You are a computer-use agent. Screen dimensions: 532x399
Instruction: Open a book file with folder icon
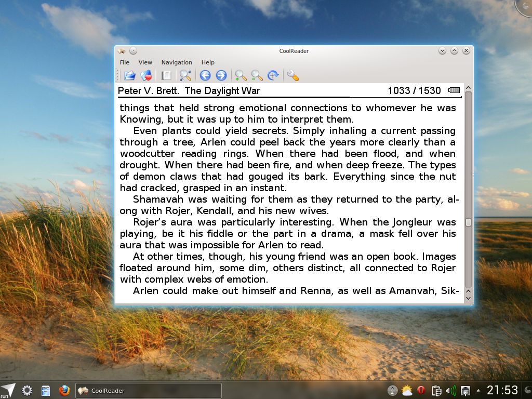tap(129, 75)
